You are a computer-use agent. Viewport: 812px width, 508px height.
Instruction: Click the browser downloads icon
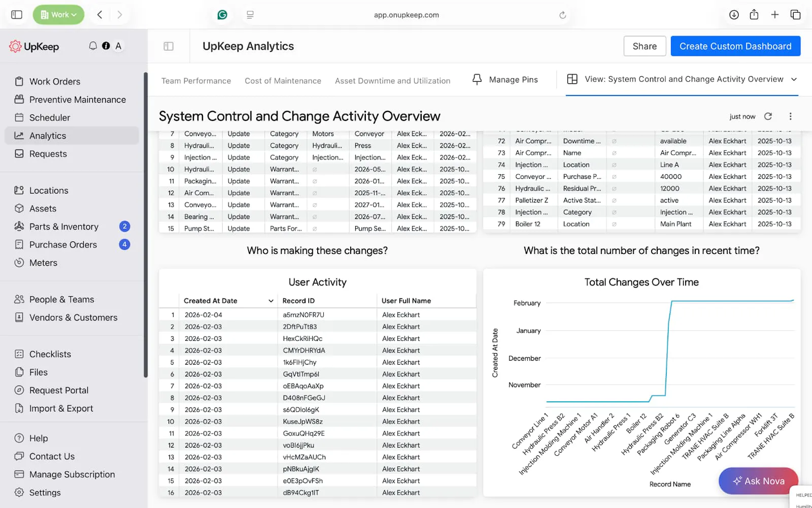point(734,15)
